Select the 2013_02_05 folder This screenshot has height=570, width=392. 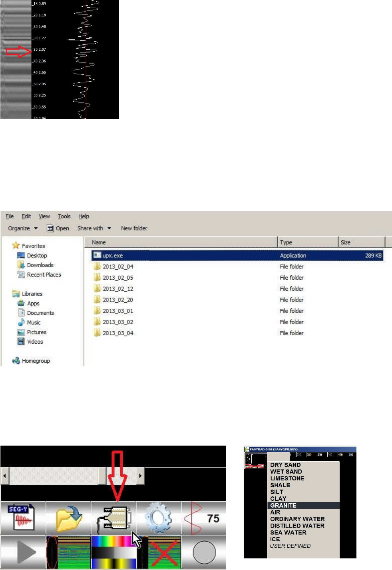[x=113, y=278]
